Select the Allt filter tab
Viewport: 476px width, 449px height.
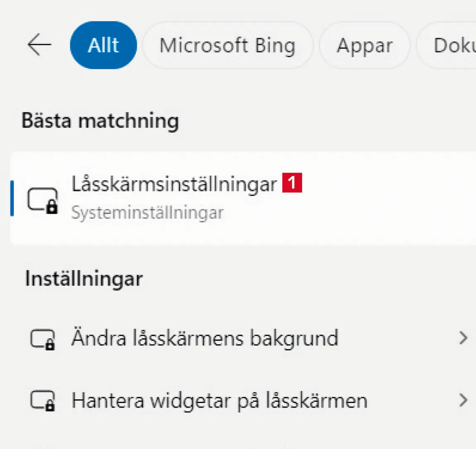[x=103, y=45]
